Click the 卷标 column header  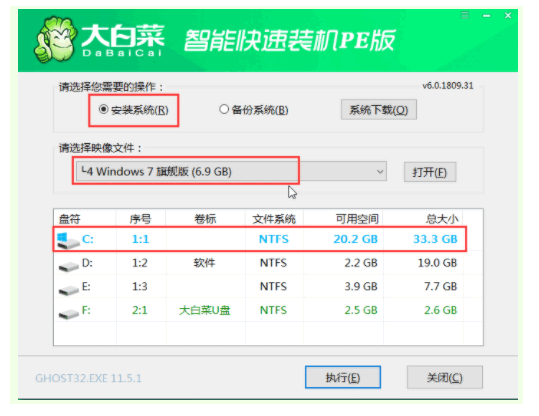205,219
